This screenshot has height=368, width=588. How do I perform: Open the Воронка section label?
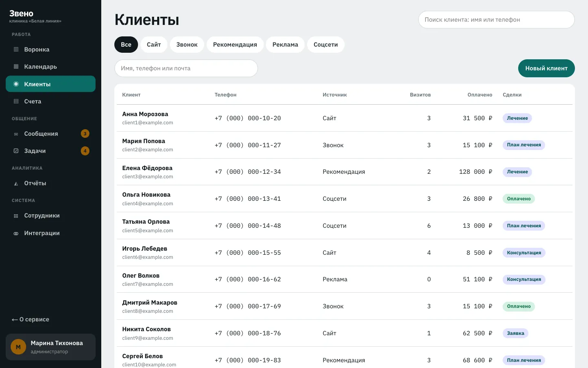37,49
